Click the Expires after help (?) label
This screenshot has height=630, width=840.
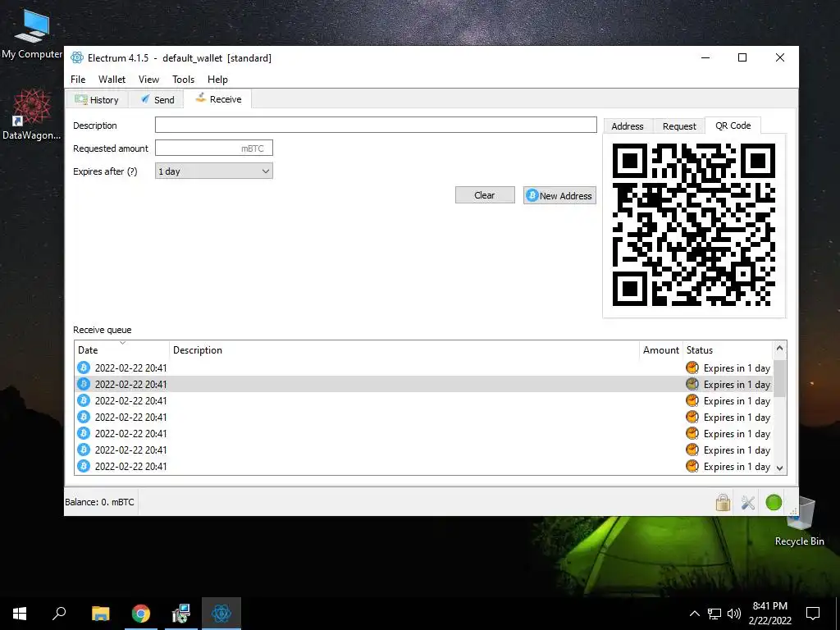(x=105, y=171)
